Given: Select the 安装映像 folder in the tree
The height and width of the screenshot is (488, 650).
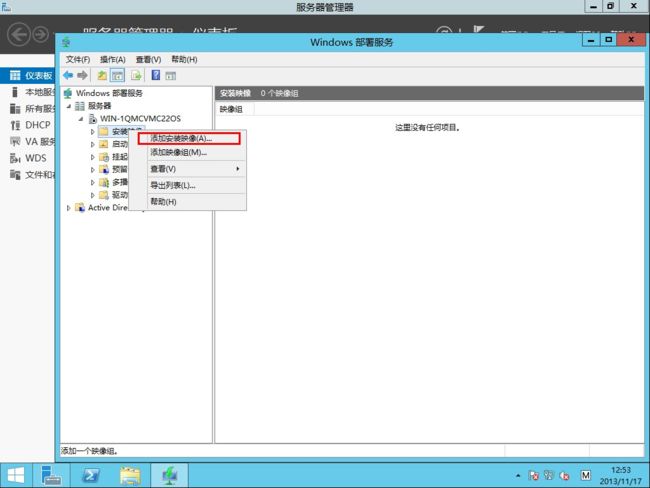Looking at the screenshot, I should (120, 131).
